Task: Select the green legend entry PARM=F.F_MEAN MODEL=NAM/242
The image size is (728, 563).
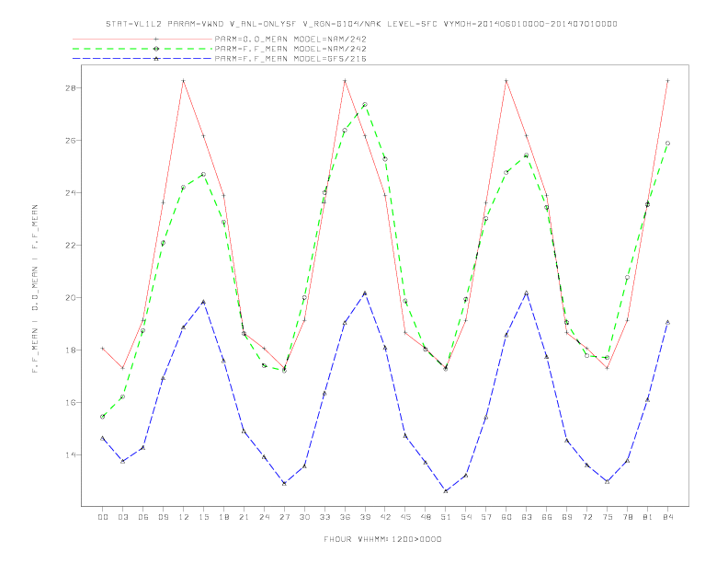Action: [290, 49]
